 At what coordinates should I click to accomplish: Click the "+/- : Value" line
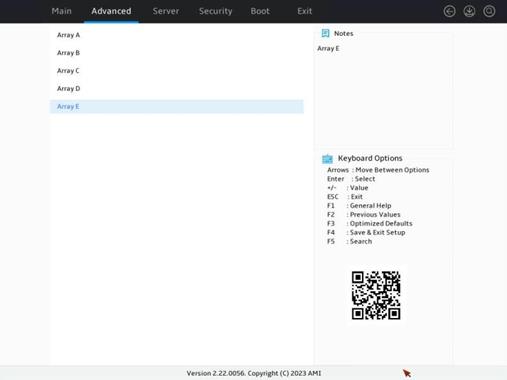click(348, 188)
